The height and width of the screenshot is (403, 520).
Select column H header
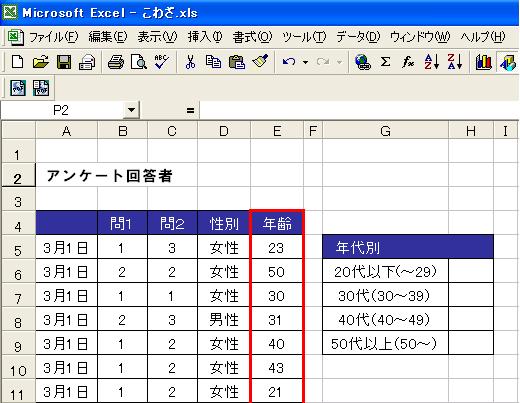(471, 131)
